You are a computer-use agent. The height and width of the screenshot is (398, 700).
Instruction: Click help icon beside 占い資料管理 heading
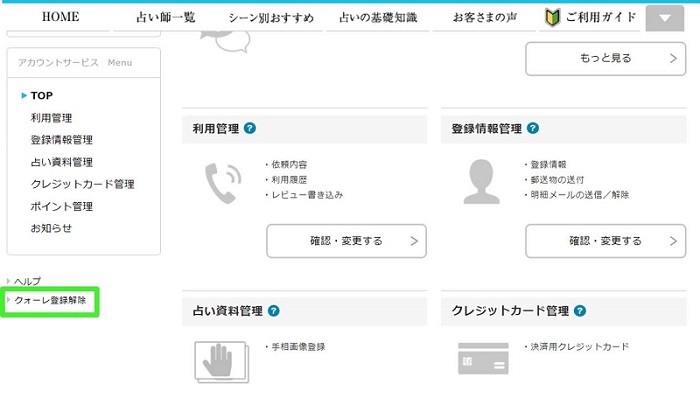(x=274, y=311)
